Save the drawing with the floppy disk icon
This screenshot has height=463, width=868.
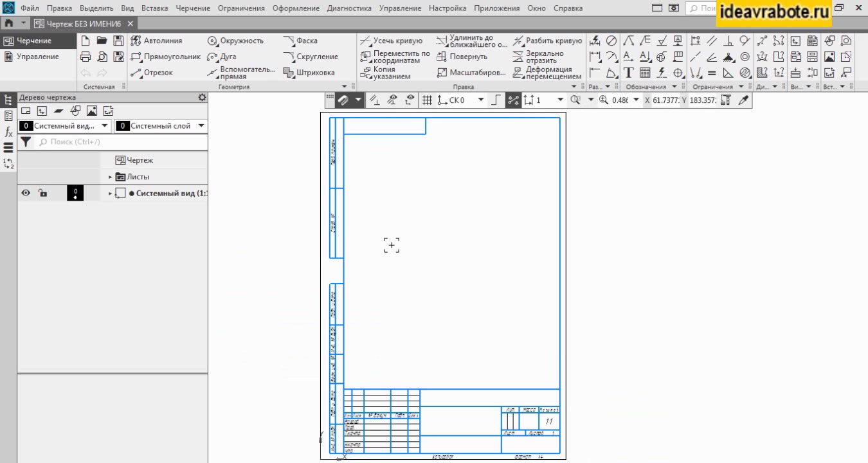pos(118,41)
